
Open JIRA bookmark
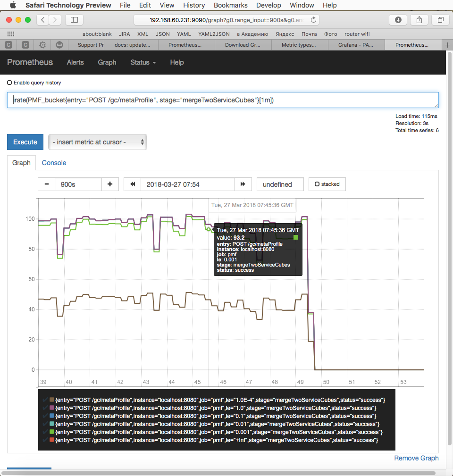(125, 34)
